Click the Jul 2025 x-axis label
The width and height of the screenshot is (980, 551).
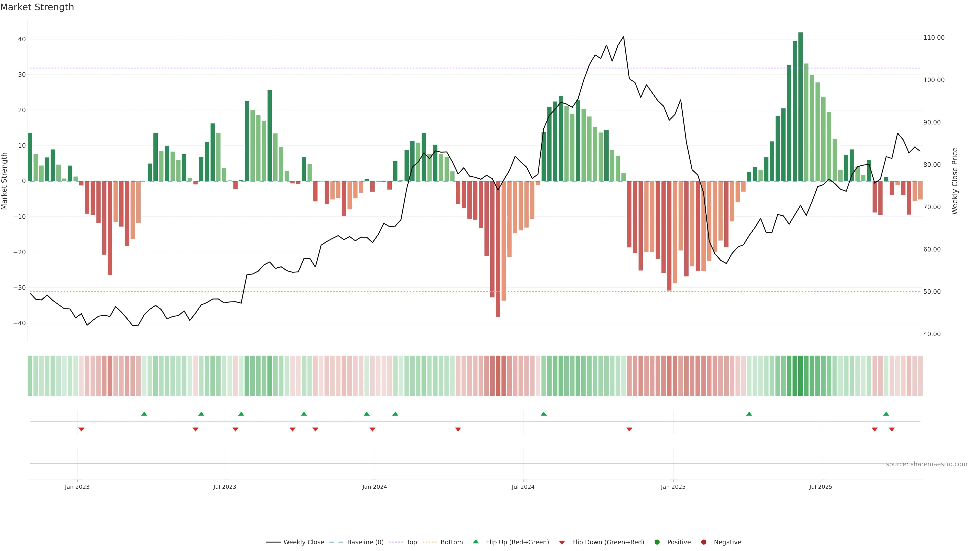point(820,487)
